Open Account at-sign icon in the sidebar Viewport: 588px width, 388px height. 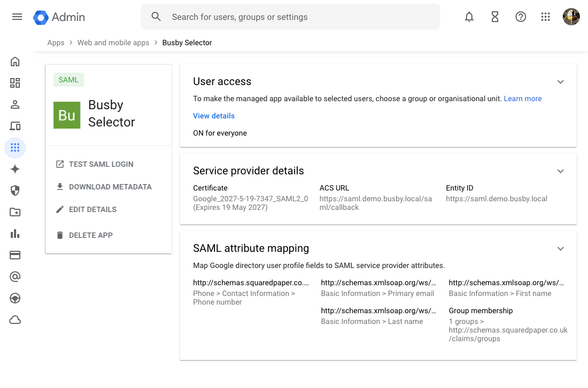15,277
